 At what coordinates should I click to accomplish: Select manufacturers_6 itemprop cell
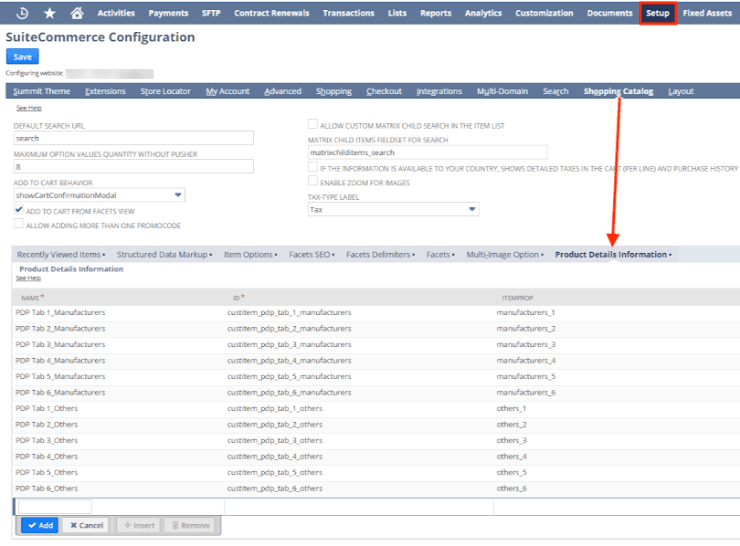(526, 393)
